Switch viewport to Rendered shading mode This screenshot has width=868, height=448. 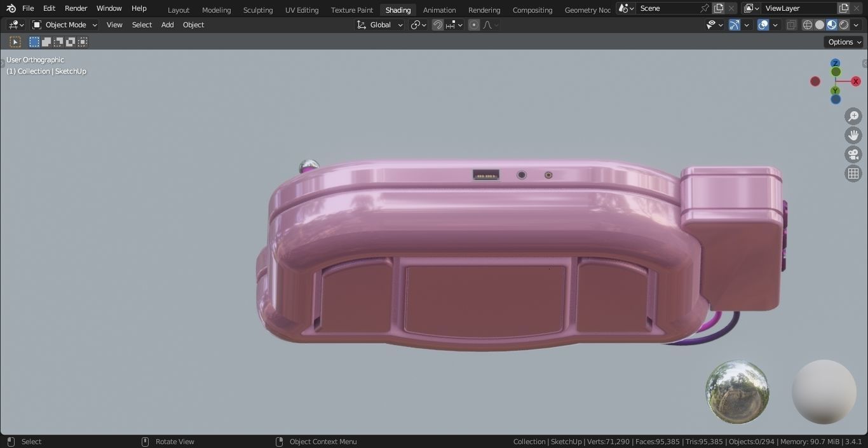coord(843,25)
